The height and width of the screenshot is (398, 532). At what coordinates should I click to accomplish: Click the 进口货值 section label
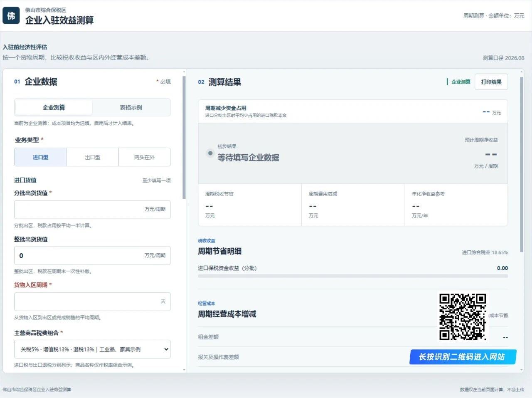point(25,180)
